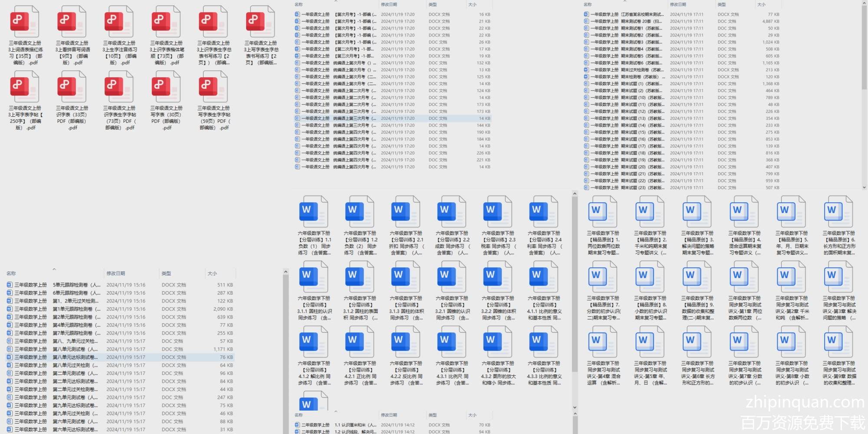Open 【精品原创】1. 两位数乘两位数 Word icon
This screenshot has height=434, width=868.
[x=603, y=211]
